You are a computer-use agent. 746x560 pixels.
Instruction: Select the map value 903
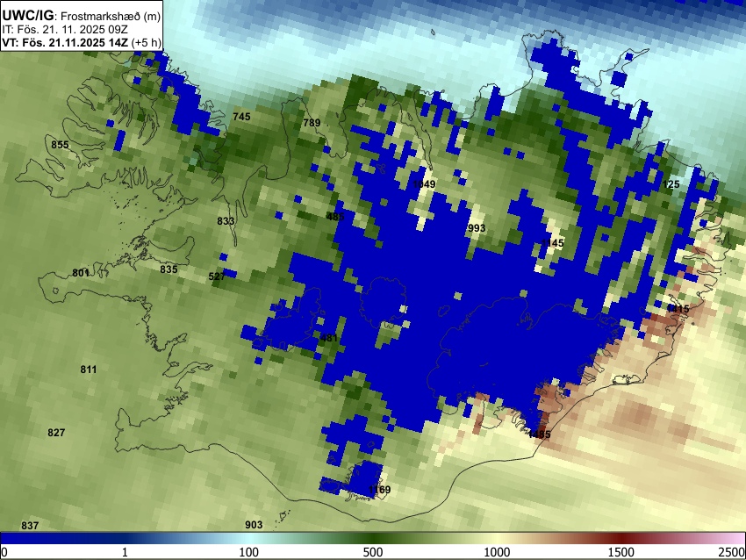point(254,524)
